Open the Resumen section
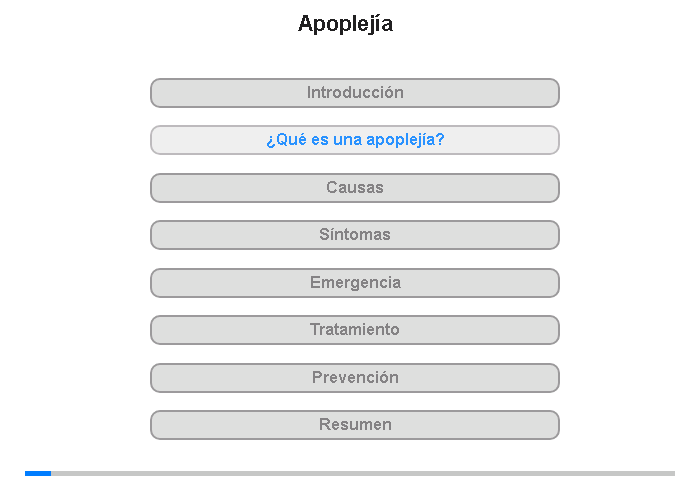The width and height of the screenshot is (700, 480). tap(354, 425)
